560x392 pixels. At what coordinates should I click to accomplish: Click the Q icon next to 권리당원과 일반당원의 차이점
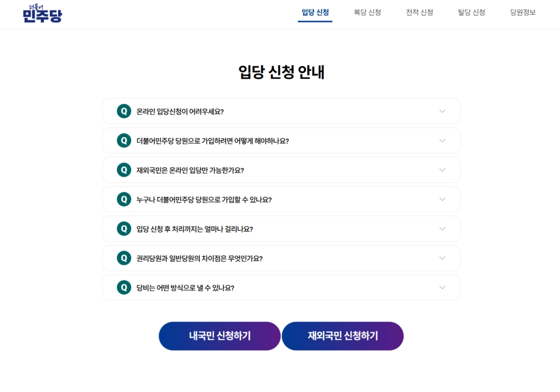[x=124, y=258]
